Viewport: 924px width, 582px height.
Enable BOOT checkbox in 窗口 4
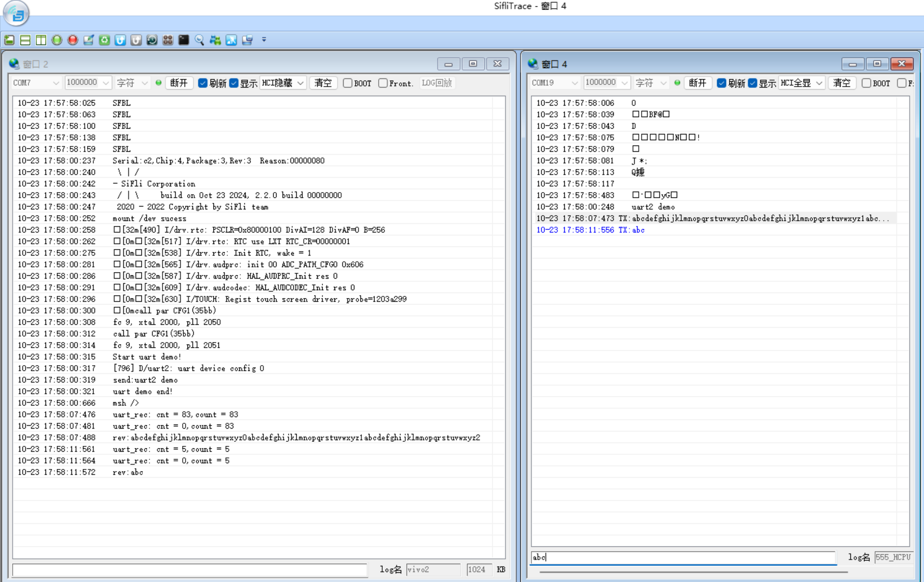pyautogui.click(x=866, y=83)
